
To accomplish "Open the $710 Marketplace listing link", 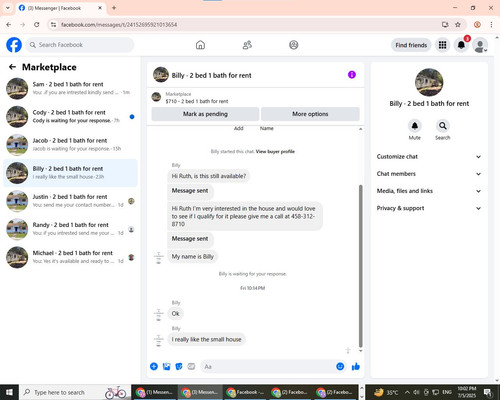I will tap(197, 101).
